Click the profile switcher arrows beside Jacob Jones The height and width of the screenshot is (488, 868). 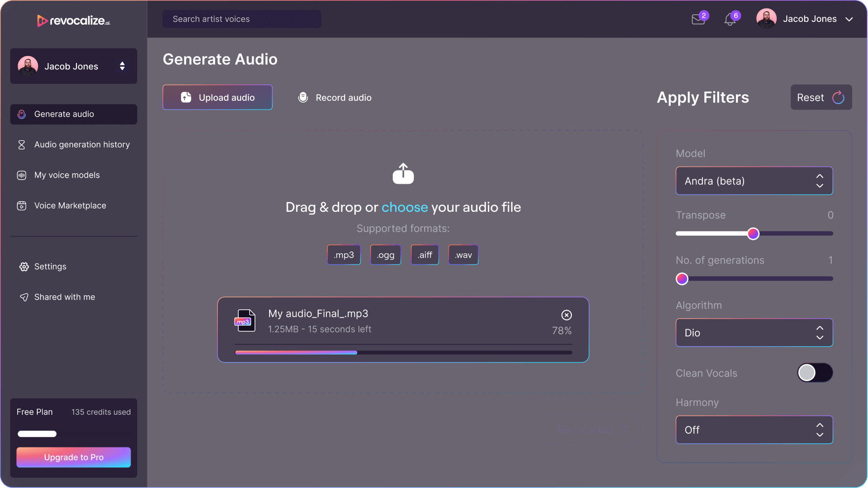[x=122, y=66]
